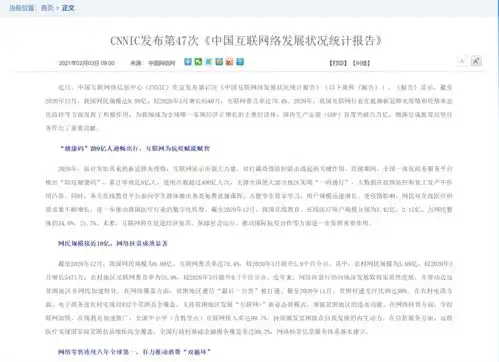This screenshot has width=499, height=362.
Task: Click the heading 网络零售连续八年全球第一
Action: click(134, 352)
